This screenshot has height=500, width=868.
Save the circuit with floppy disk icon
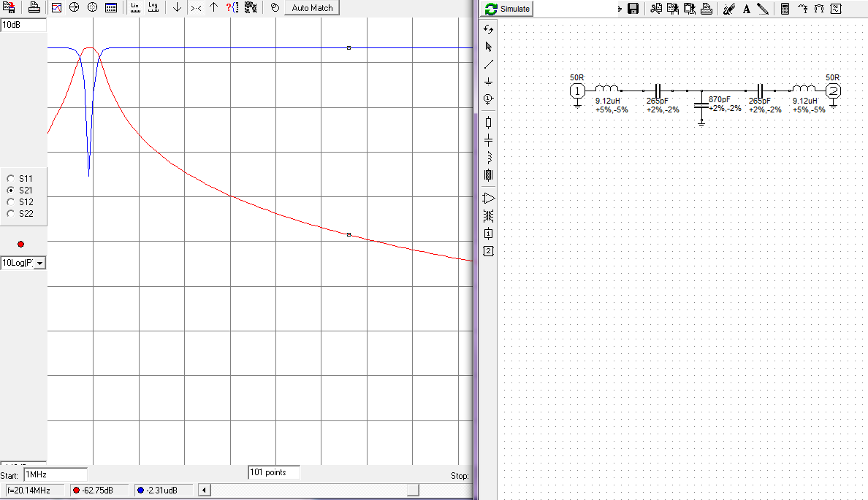pyautogui.click(x=633, y=9)
